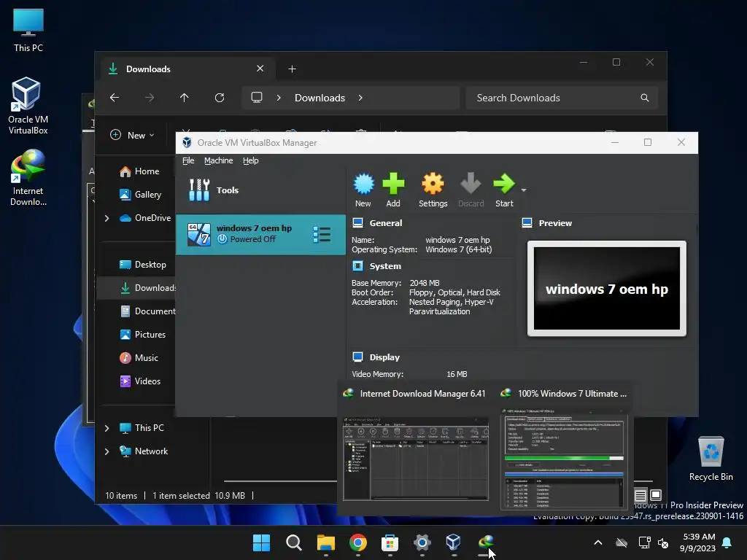747x560 pixels.
Task: Expand the Network tree node
Action: pyautogui.click(x=107, y=451)
